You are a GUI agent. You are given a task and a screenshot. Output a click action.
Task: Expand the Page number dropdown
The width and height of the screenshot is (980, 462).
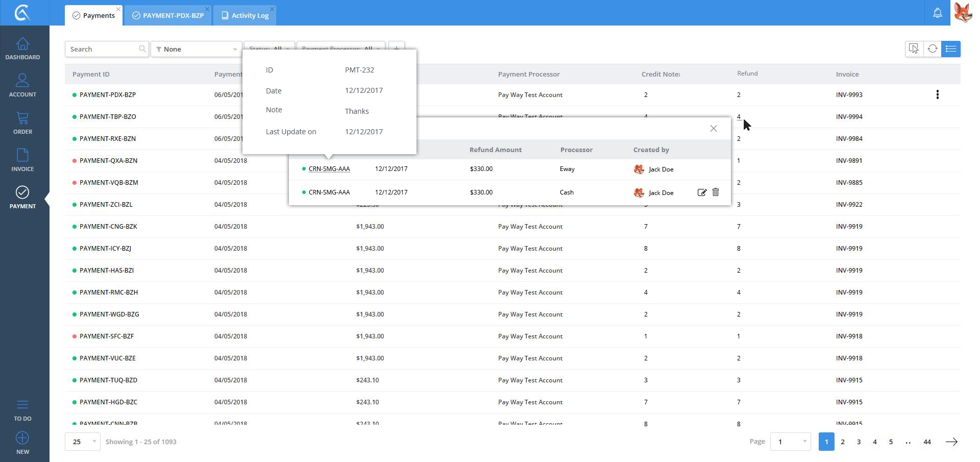[x=790, y=442]
